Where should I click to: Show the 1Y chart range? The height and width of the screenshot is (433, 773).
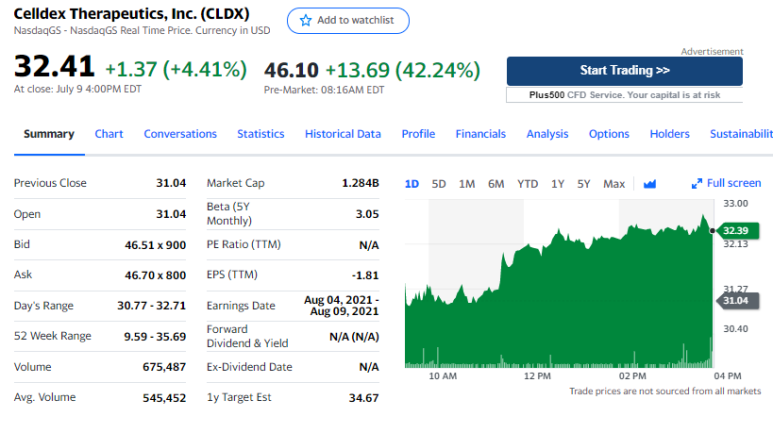click(x=558, y=184)
